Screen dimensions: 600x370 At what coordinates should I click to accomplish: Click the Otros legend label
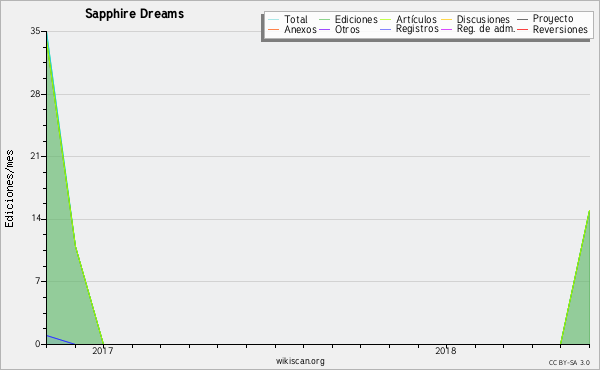tap(347, 29)
